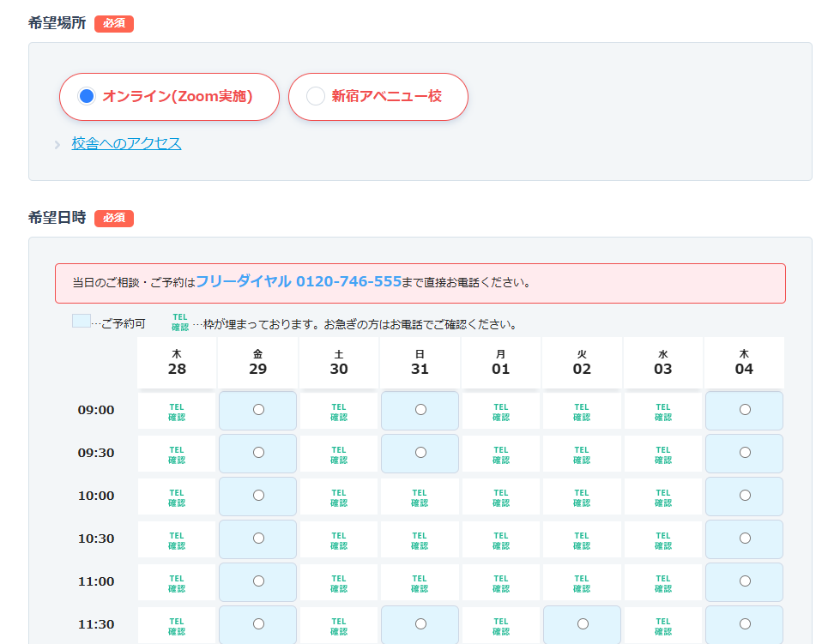
Task: Select the 10:00 slot on Thursday 04
Action: (743, 496)
